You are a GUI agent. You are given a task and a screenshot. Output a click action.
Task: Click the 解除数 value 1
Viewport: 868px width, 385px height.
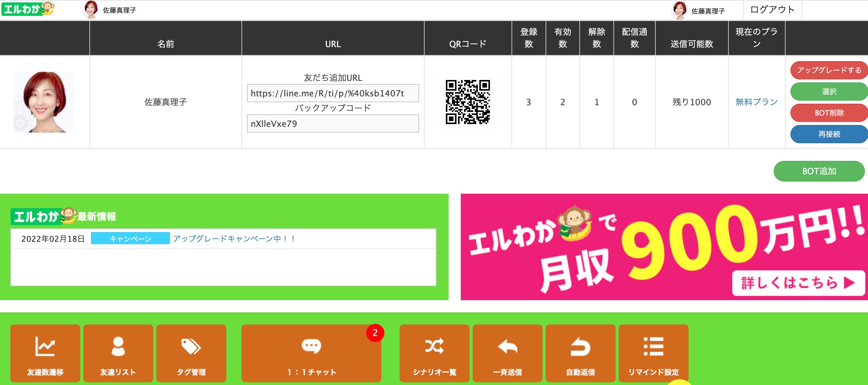pyautogui.click(x=596, y=102)
